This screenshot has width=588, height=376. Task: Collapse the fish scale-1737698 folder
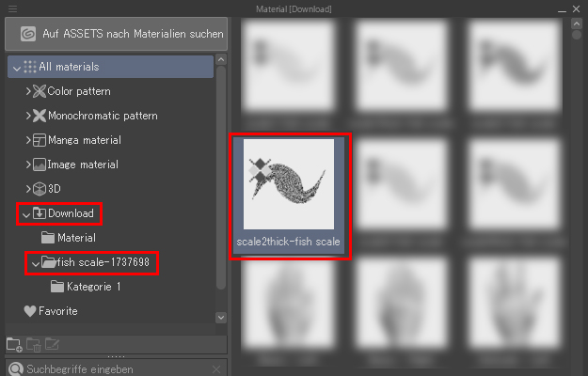pos(35,263)
